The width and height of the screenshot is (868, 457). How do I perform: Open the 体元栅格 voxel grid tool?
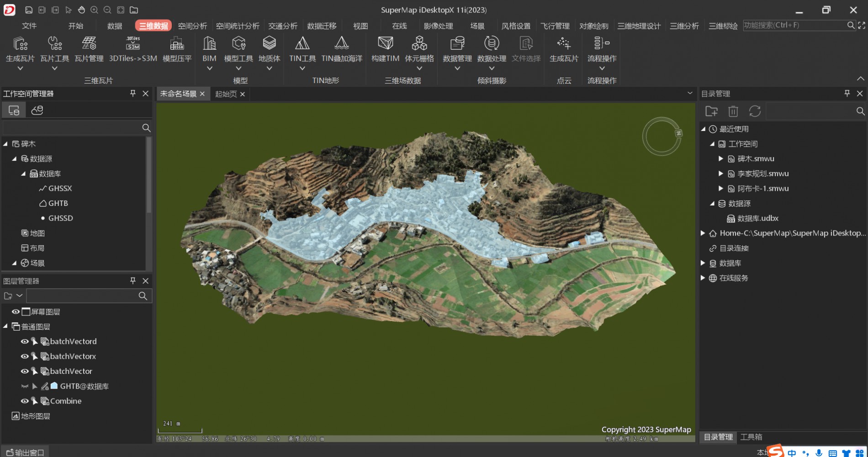tap(419, 53)
